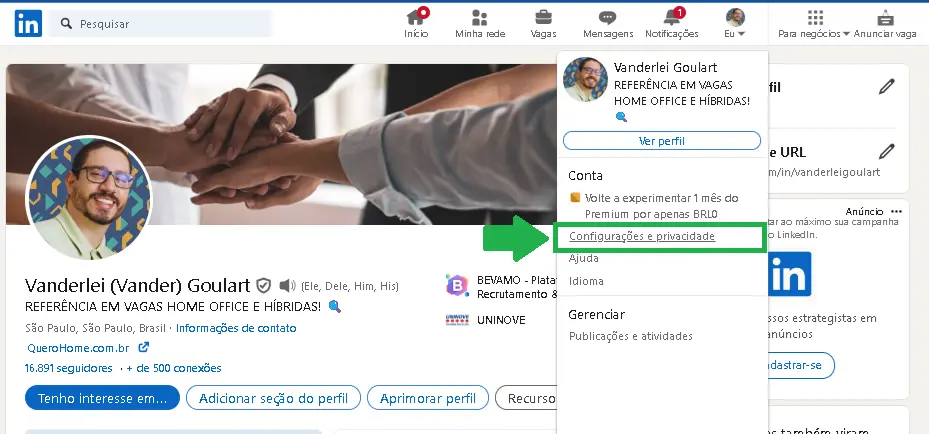This screenshot has height=434, width=929.
Task: Open Configurações e privacidade
Action: click(x=642, y=237)
